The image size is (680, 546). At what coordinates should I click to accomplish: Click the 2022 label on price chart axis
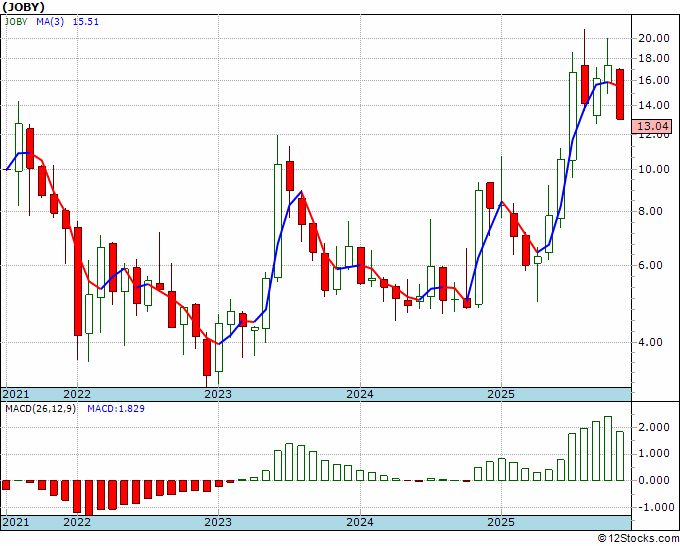click(77, 394)
